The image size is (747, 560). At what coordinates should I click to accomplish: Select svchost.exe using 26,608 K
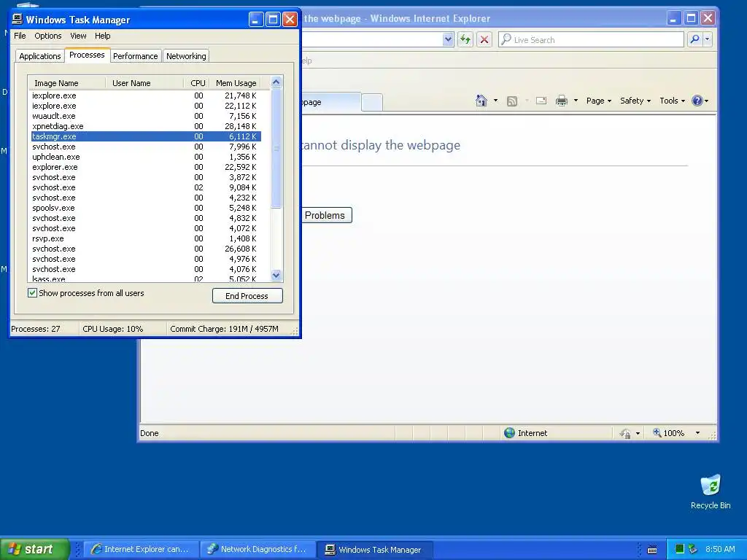[146, 249]
